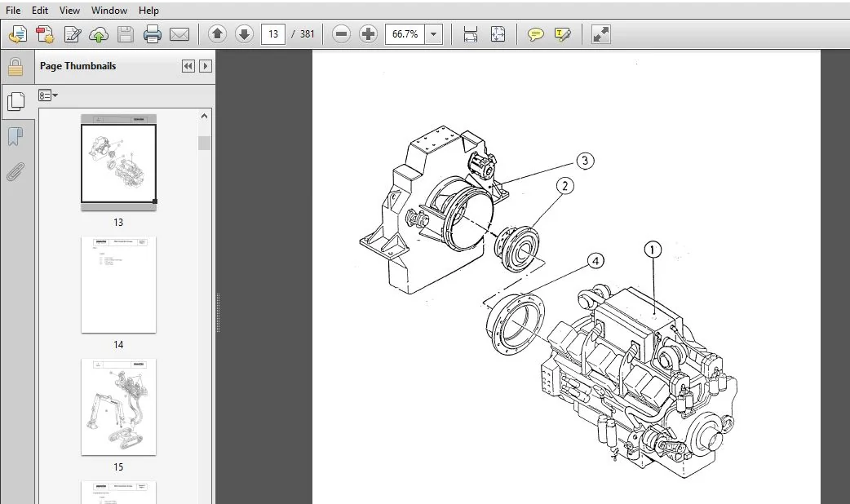
Task: Open the thumbnails options dropdown menu
Action: coord(47,95)
